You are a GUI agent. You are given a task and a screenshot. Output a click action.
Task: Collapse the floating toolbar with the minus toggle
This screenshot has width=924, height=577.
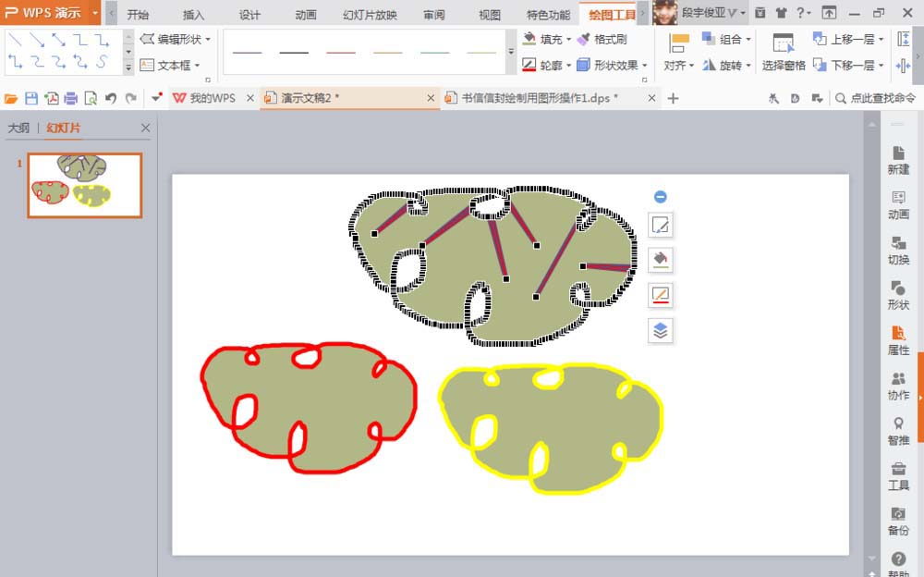[660, 196]
